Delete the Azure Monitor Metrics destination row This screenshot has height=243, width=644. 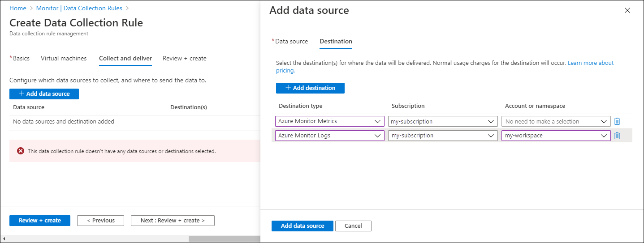(617, 121)
